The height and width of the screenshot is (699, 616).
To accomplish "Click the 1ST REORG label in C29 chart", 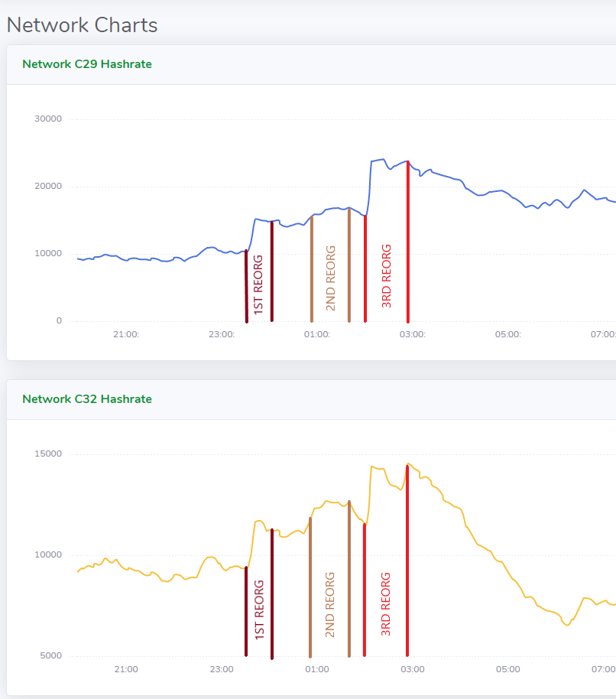I will point(258,284).
